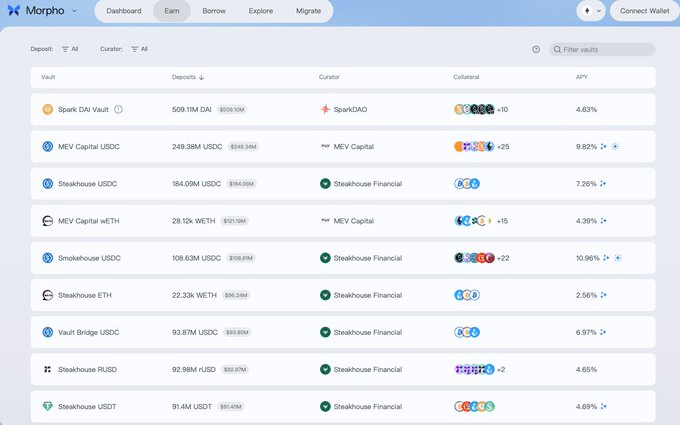
Task: Click the WETH icon of MEV Capital wETH
Action: 47,221
